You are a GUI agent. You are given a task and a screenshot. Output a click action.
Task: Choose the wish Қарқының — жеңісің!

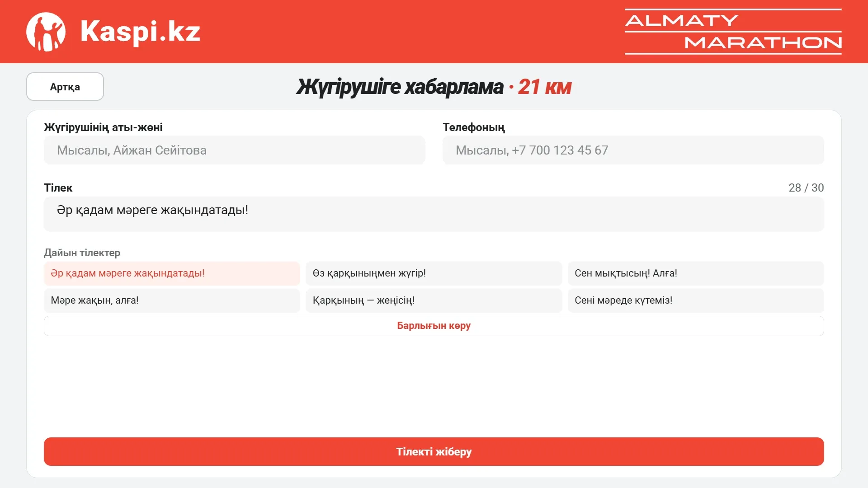434,300
